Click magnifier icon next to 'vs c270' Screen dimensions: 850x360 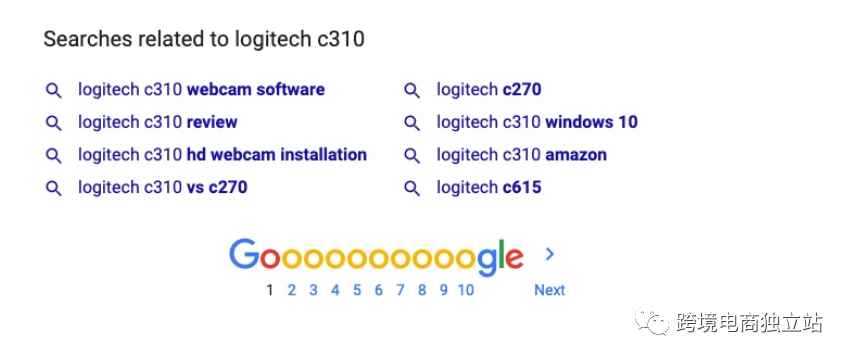point(54,188)
